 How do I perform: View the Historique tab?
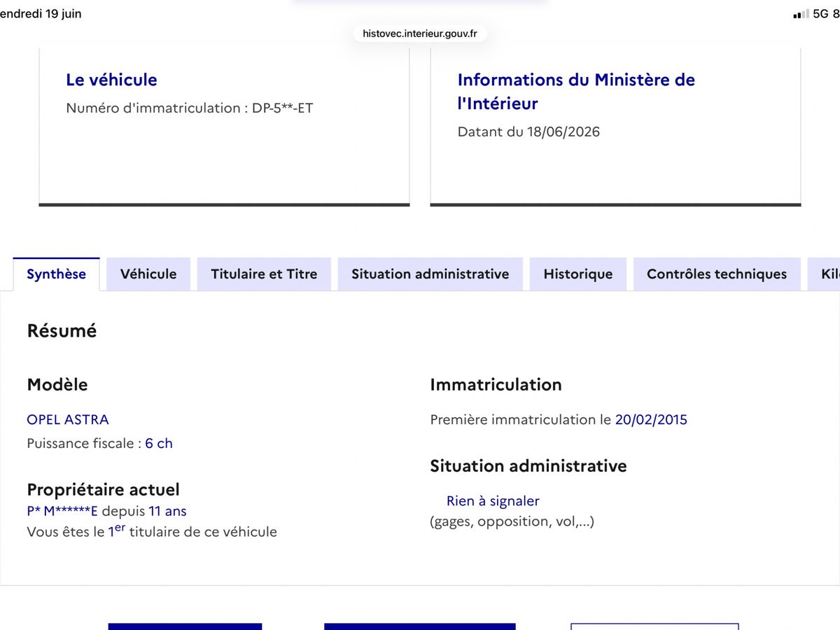click(x=578, y=274)
